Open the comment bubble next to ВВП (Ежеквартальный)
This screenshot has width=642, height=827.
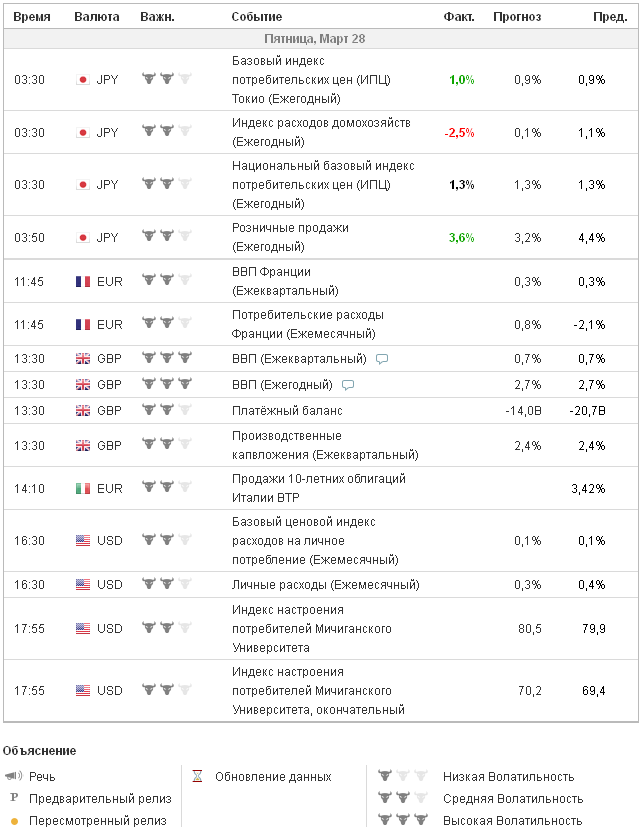coord(382,358)
